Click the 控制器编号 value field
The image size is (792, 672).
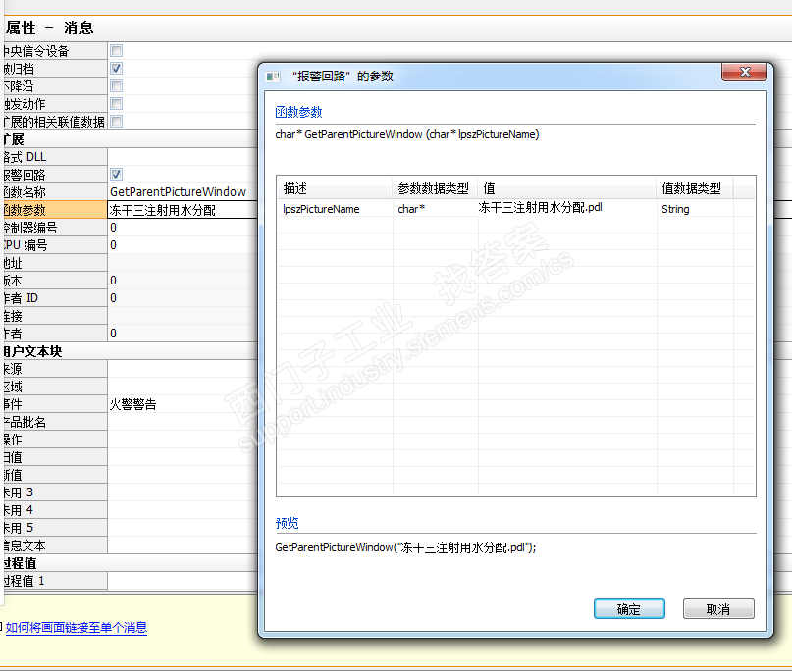coord(183,228)
